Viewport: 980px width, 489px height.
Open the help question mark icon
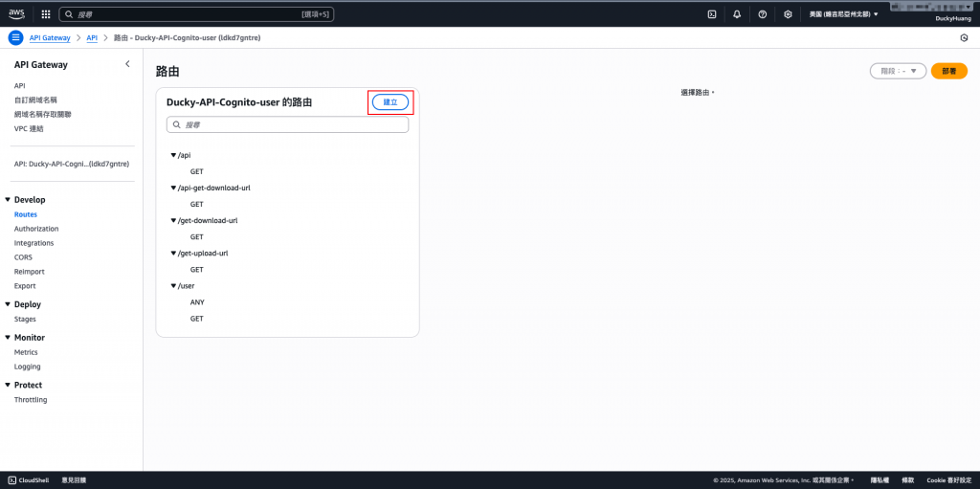(763, 13)
